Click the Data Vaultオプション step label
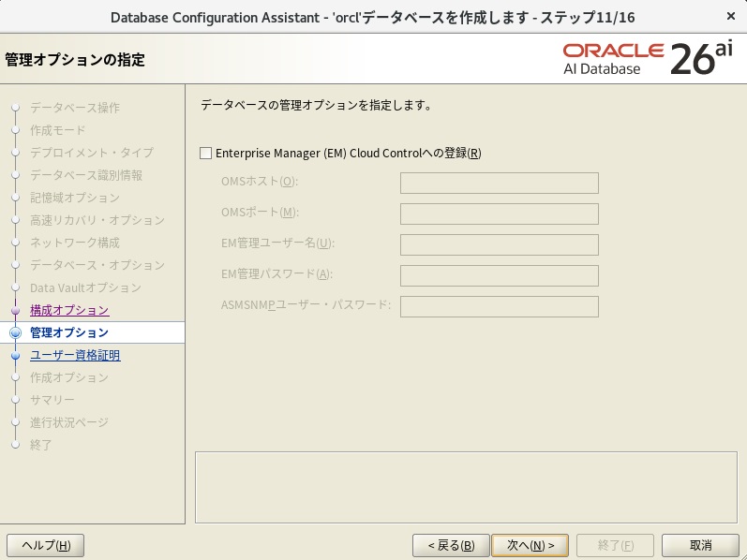This screenshot has height=560, width=747. pos(85,287)
